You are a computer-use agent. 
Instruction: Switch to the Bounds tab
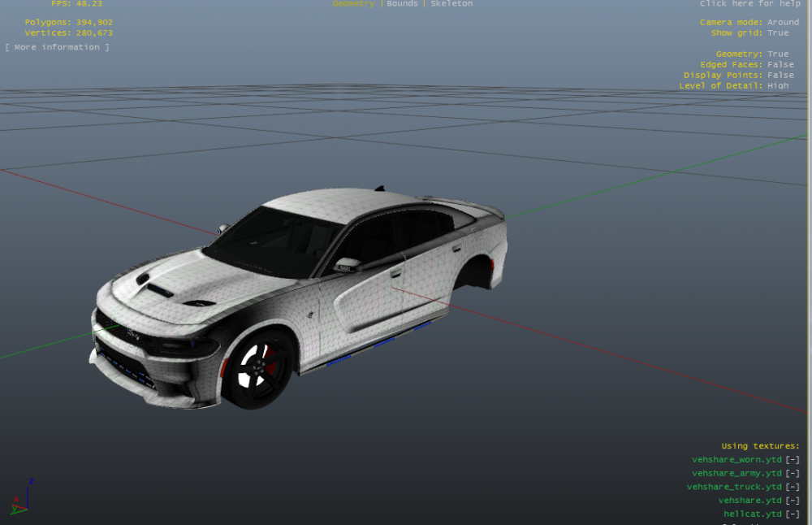(x=402, y=3)
